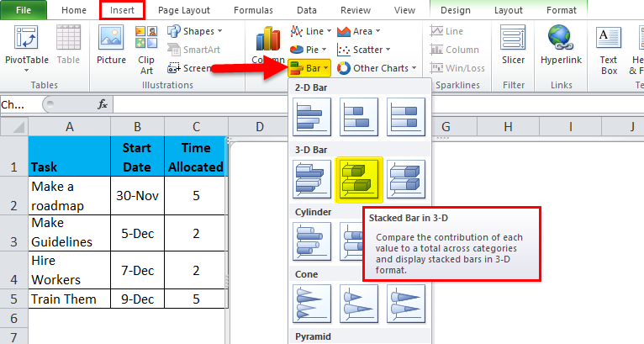The height and width of the screenshot is (344, 644).
Task: Select the '30-Nov' date cell
Action: click(137, 196)
